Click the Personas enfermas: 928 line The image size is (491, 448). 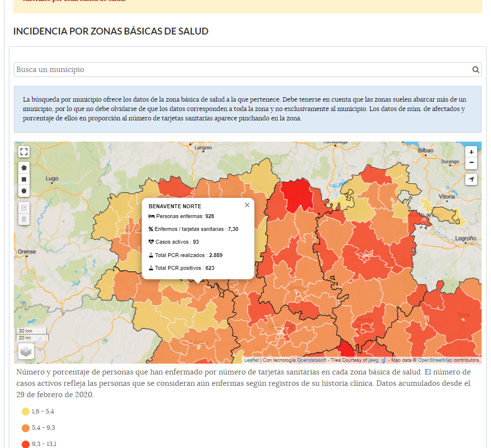click(x=181, y=216)
